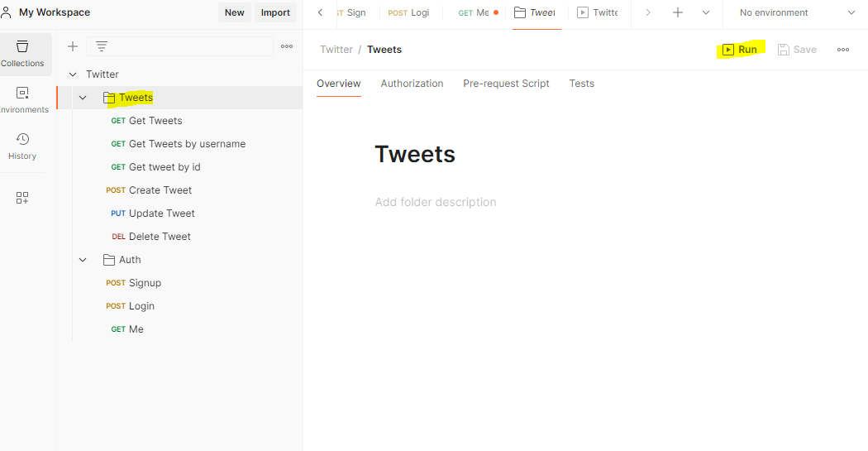Viewport: 868px width, 451px height.
Task: Click the disabled Save button
Action: tap(797, 50)
